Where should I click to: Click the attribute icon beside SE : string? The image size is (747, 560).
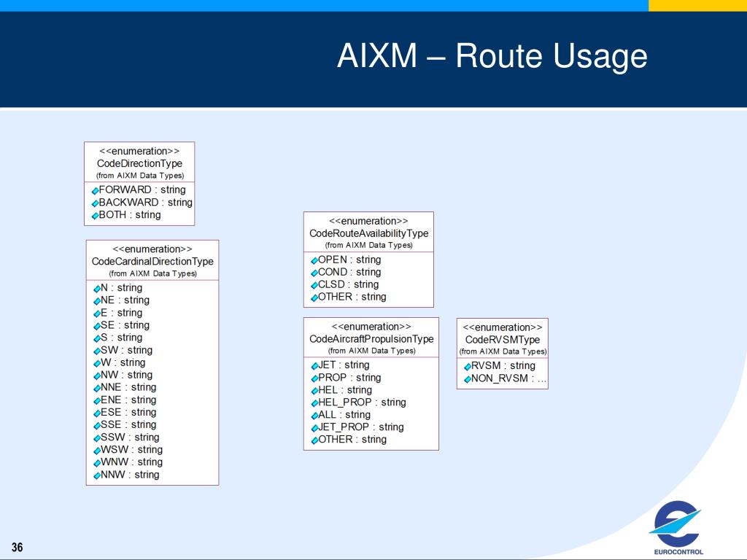[x=97, y=326]
